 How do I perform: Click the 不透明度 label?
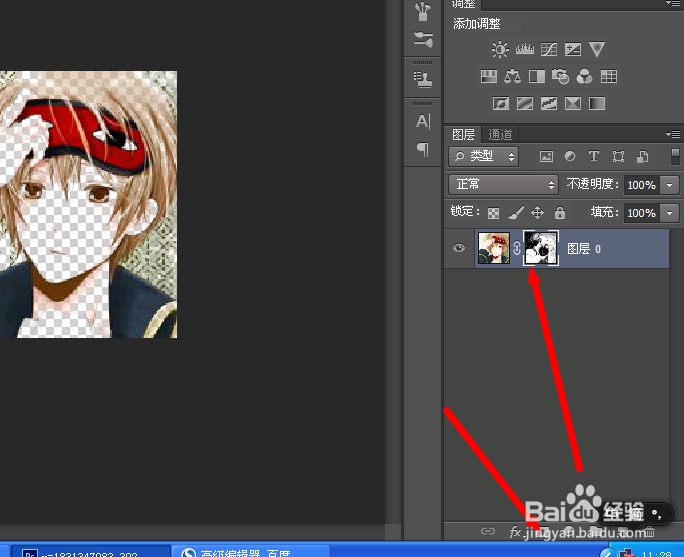592,184
